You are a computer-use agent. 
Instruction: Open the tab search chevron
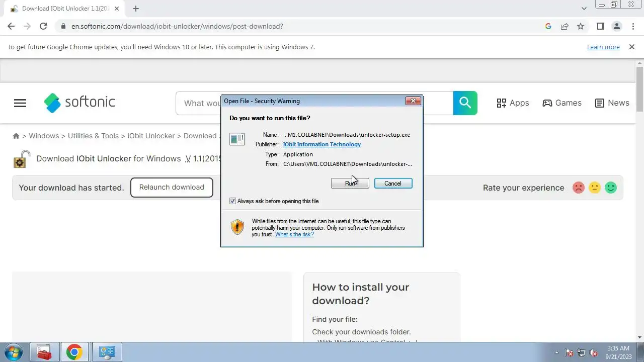pos(584,9)
